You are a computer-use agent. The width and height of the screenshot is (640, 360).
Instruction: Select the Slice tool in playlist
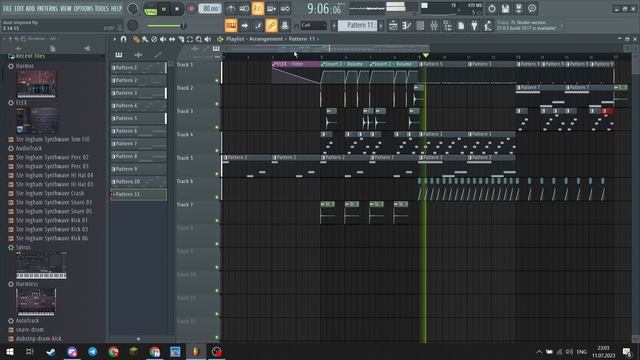pos(181,39)
